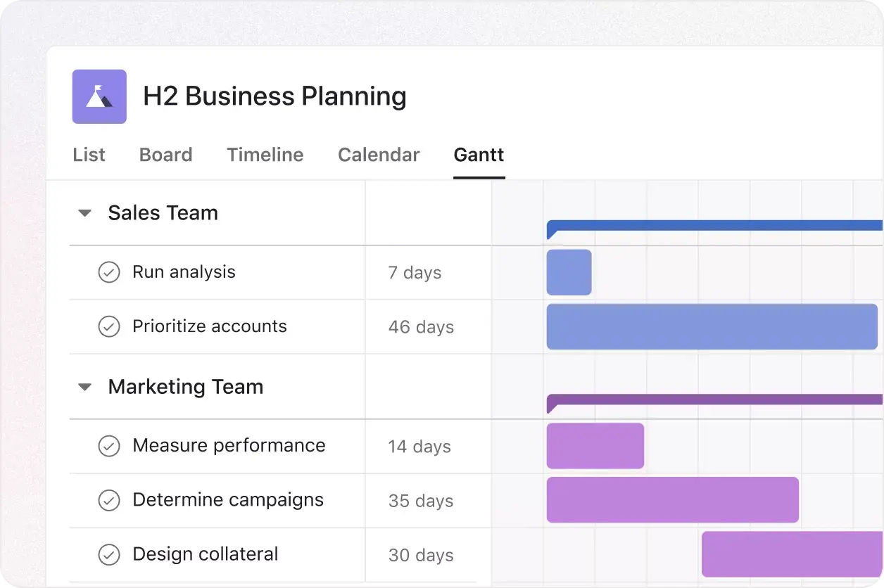Switch to the Timeline tab
Screen dimensions: 884x588
point(265,155)
